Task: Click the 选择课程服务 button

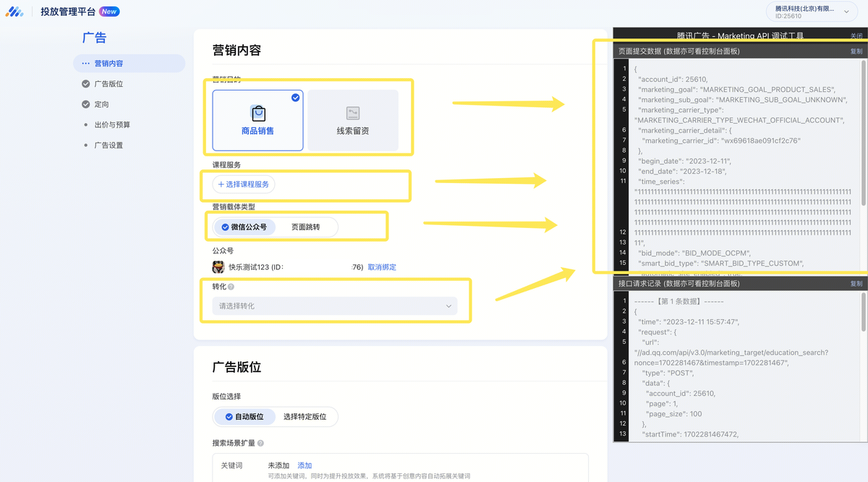Action: [x=244, y=185]
